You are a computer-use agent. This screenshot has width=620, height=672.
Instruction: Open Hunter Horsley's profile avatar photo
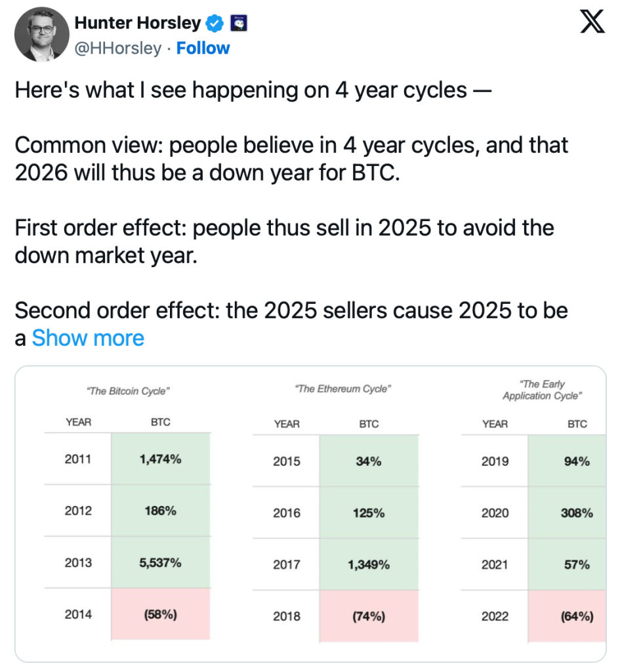pyautogui.click(x=41, y=35)
